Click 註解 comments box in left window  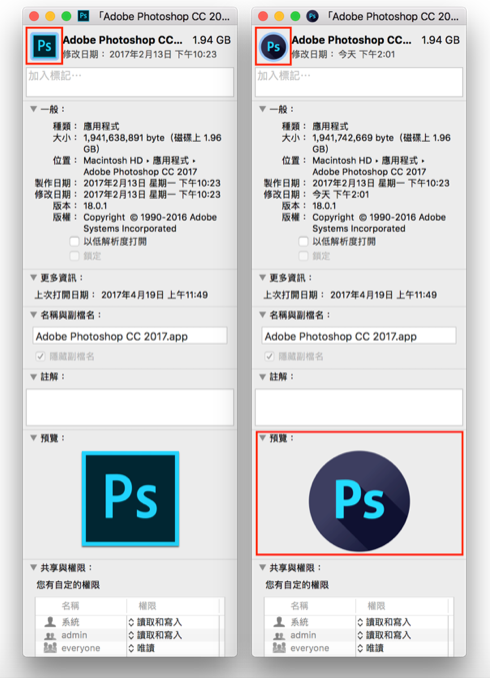tap(130, 407)
